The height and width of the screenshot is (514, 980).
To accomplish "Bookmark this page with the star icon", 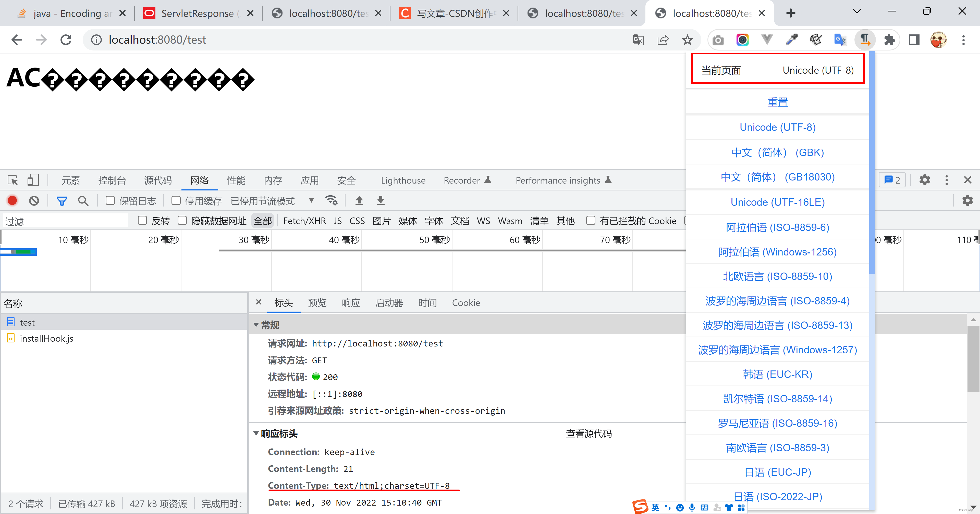I will pos(687,40).
